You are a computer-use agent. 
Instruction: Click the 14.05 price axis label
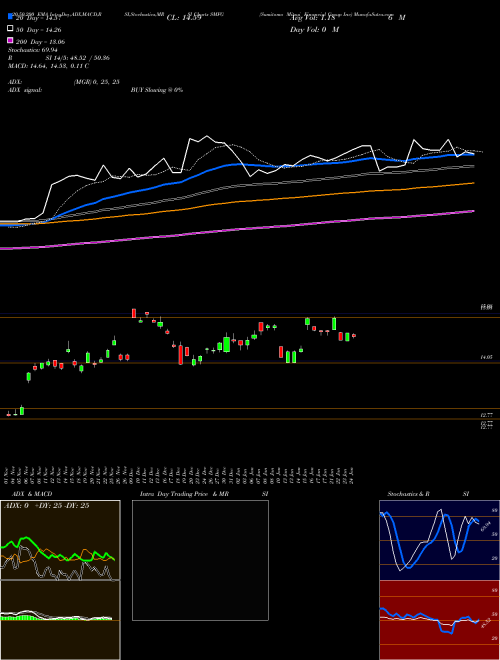487,357
